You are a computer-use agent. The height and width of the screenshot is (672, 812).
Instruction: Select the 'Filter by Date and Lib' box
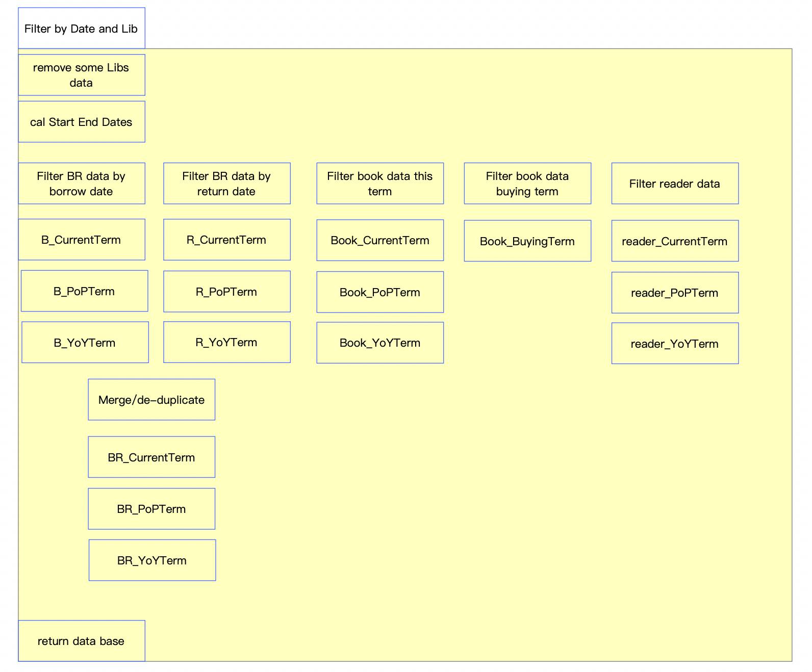[82, 29]
